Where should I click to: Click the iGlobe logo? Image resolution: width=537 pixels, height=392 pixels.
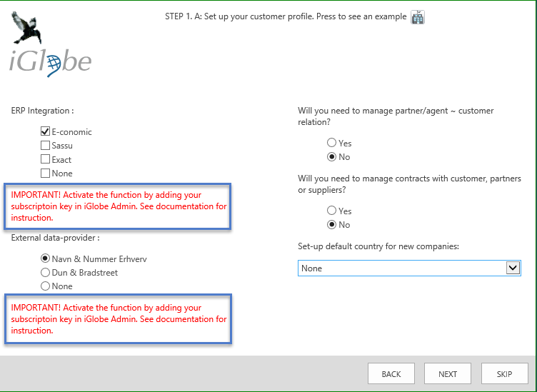tap(50, 44)
